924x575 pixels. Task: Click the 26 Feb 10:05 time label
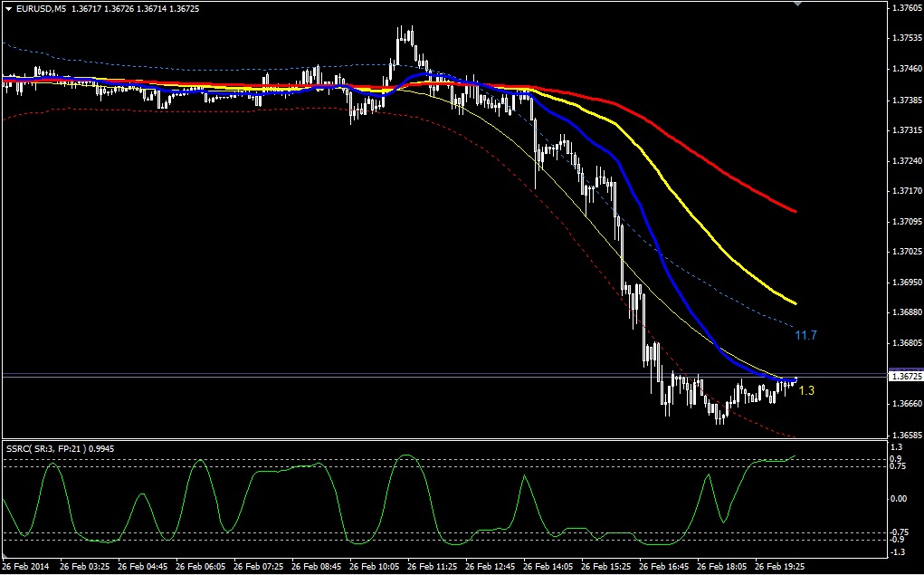[x=374, y=567]
